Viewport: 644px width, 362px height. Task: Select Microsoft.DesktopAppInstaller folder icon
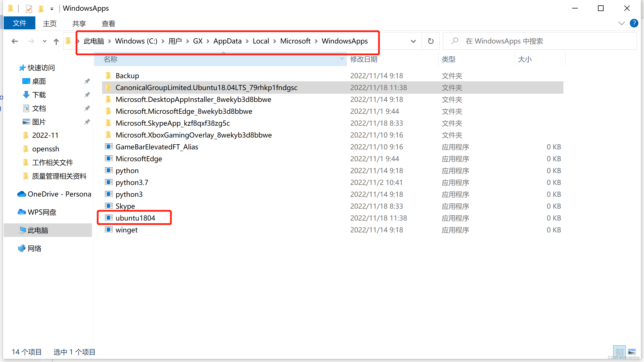pos(108,99)
